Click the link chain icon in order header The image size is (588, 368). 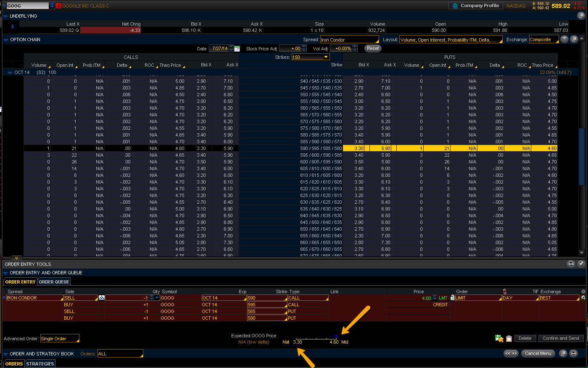tap(505, 292)
